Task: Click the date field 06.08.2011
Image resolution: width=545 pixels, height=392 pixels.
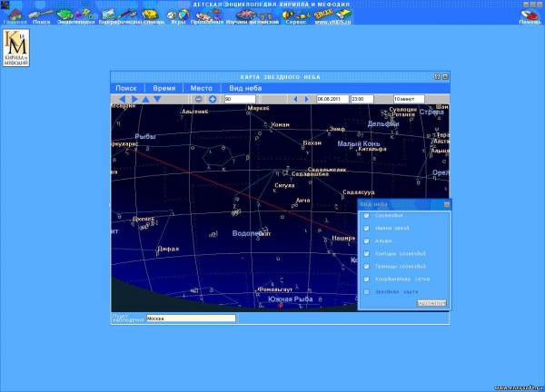Action: click(x=332, y=99)
